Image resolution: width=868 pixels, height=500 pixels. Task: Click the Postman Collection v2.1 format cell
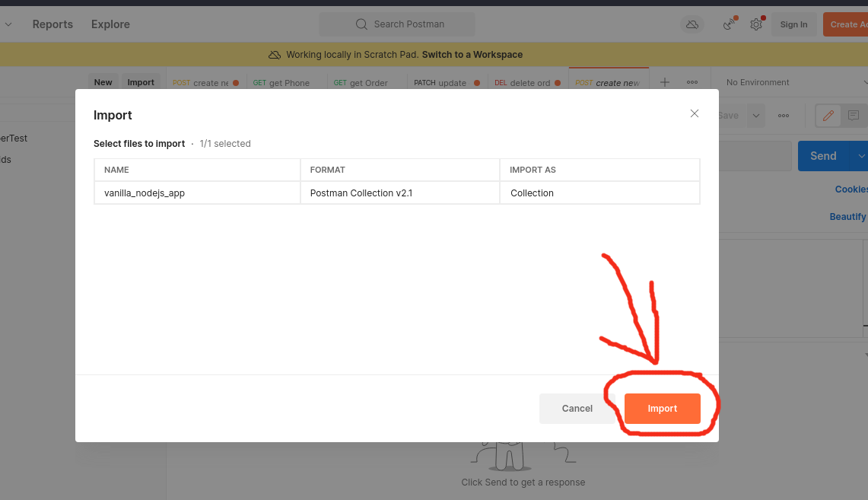(x=399, y=193)
